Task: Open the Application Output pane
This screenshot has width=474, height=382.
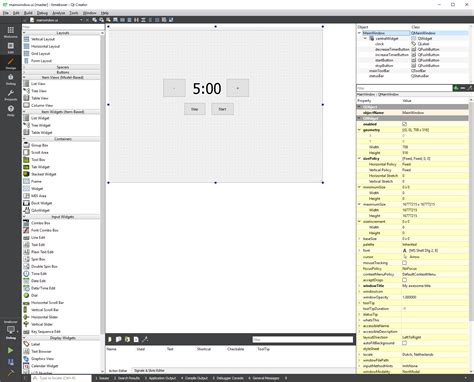Action: click(160, 378)
